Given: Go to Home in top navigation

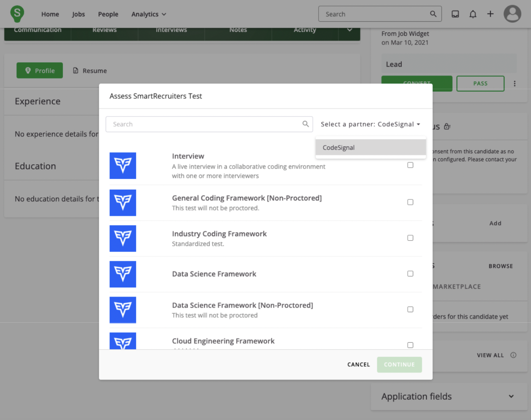Looking at the screenshot, I should click(50, 14).
